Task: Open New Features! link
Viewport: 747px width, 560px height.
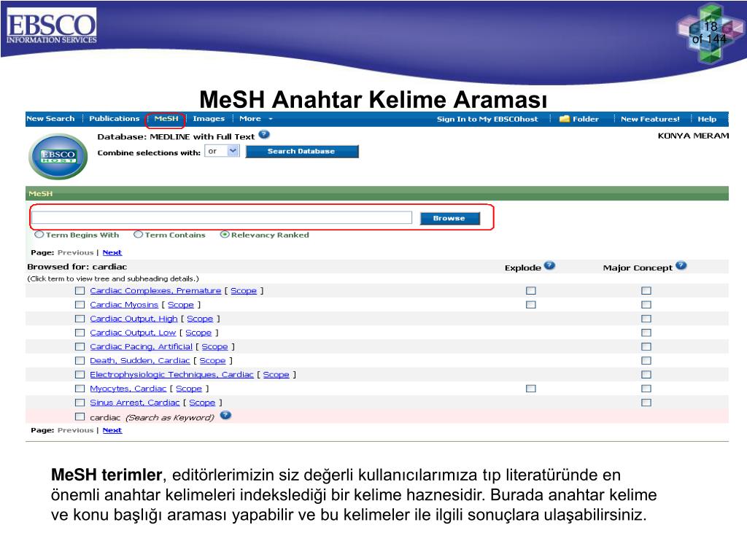Action: 650,119
